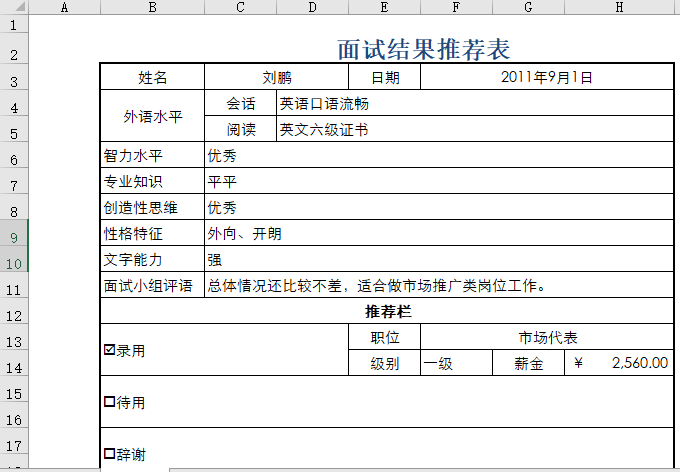The height and width of the screenshot is (472, 680).
Task: Click the row 13 header
Action: [14, 341]
